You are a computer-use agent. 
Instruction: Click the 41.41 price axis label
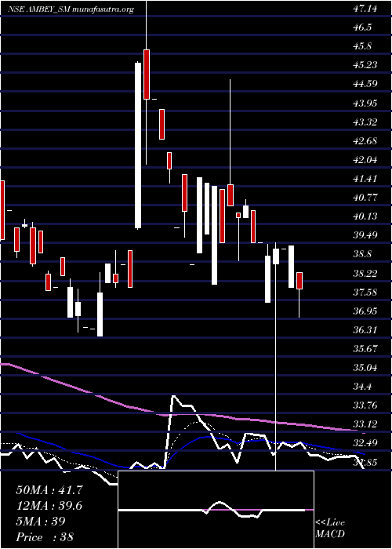pyautogui.click(x=365, y=179)
